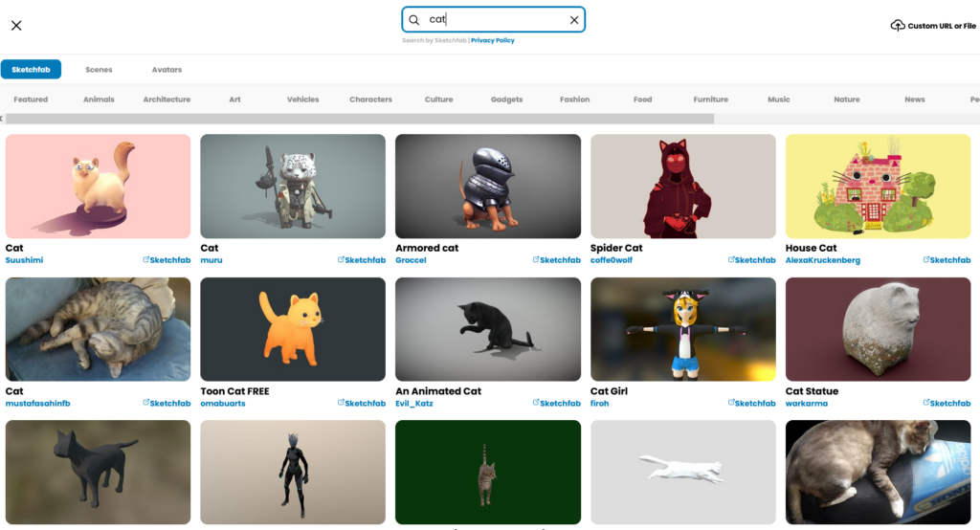The height and width of the screenshot is (530, 980).
Task: Switch to the Avatars tab
Action: coord(167,70)
